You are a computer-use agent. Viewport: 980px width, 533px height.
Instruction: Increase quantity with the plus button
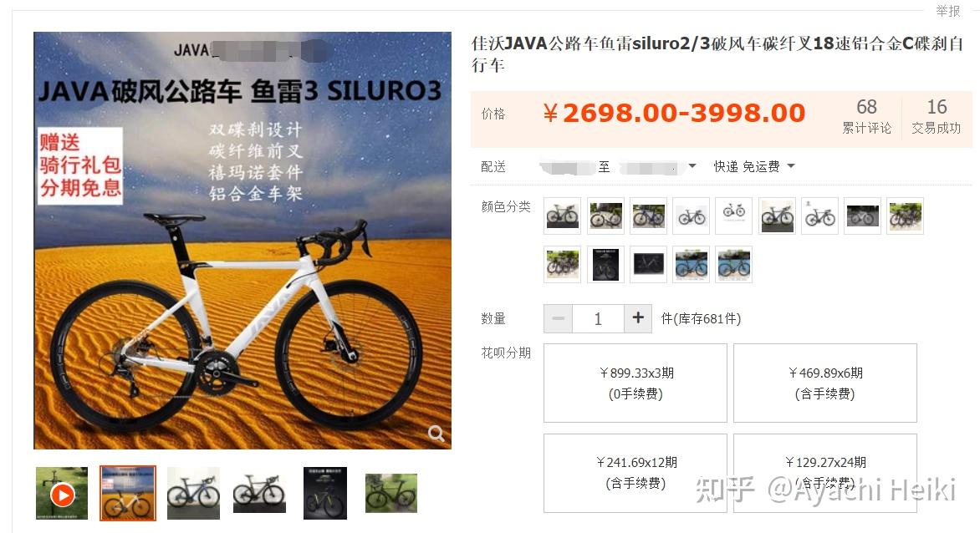click(638, 318)
